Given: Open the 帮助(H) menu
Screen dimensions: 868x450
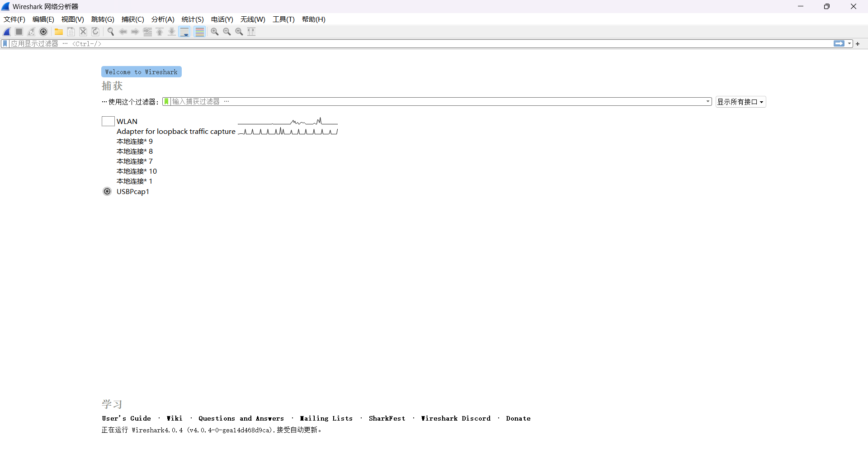Looking at the screenshot, I should tap(314, 19).
